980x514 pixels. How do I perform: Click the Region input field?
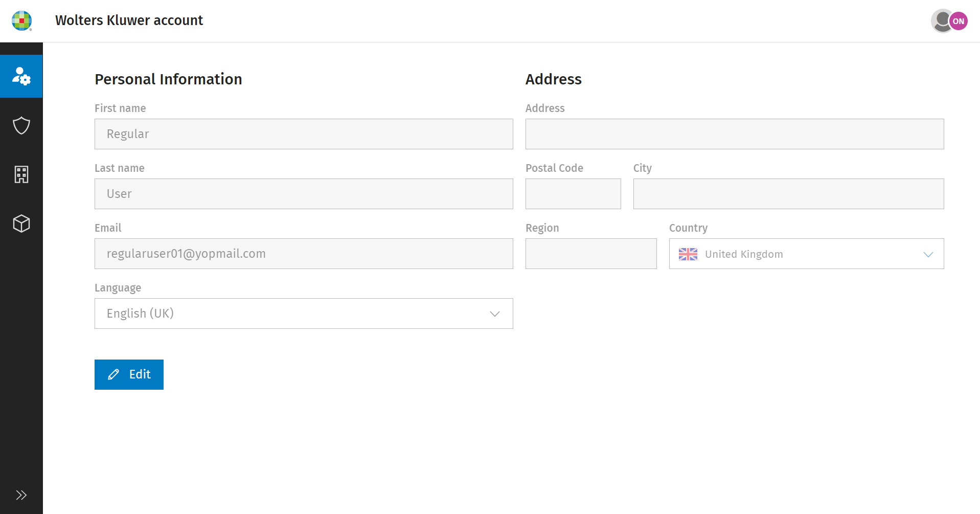[591, 254]
